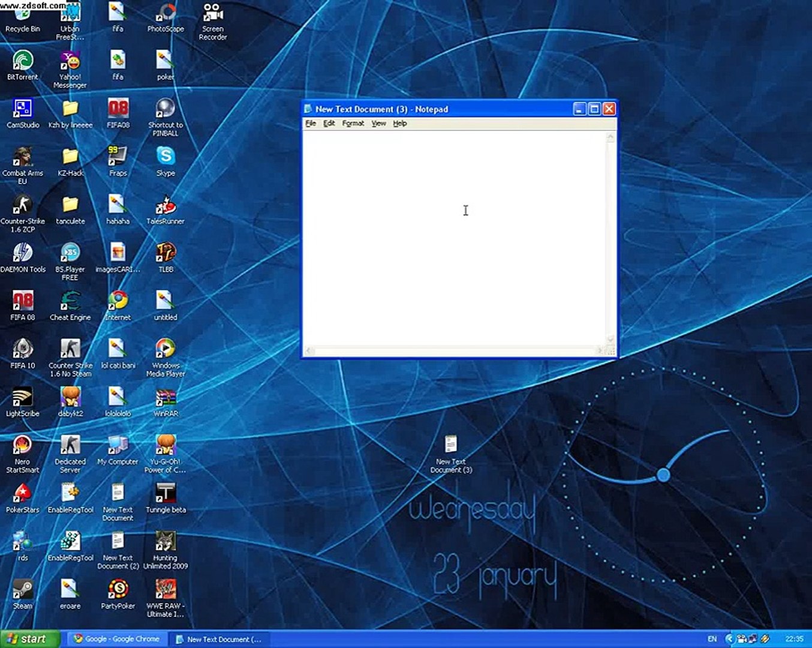Select the Dedicated Server icon
Screen dimensions: 812x648
(x=70, y=454)
